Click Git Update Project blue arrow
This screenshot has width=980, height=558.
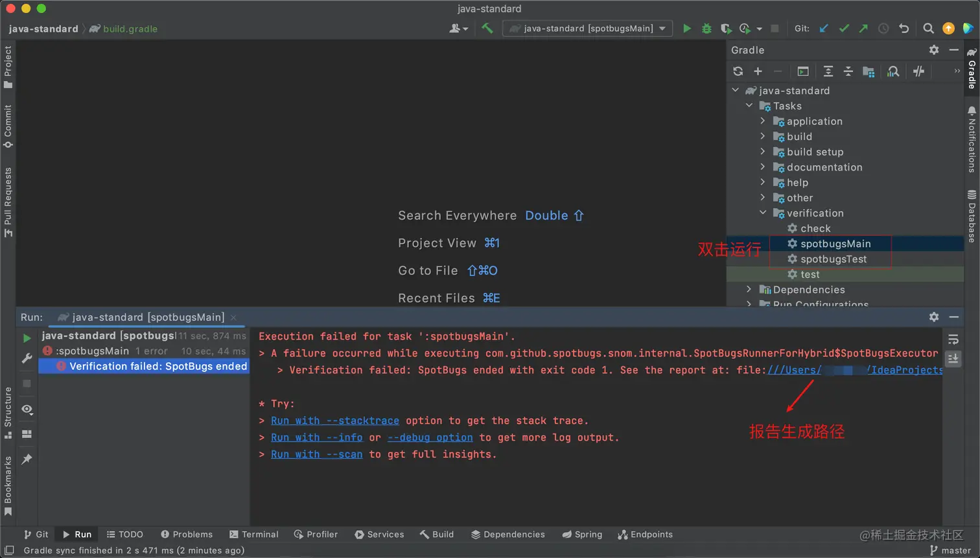tap(824, 29)
